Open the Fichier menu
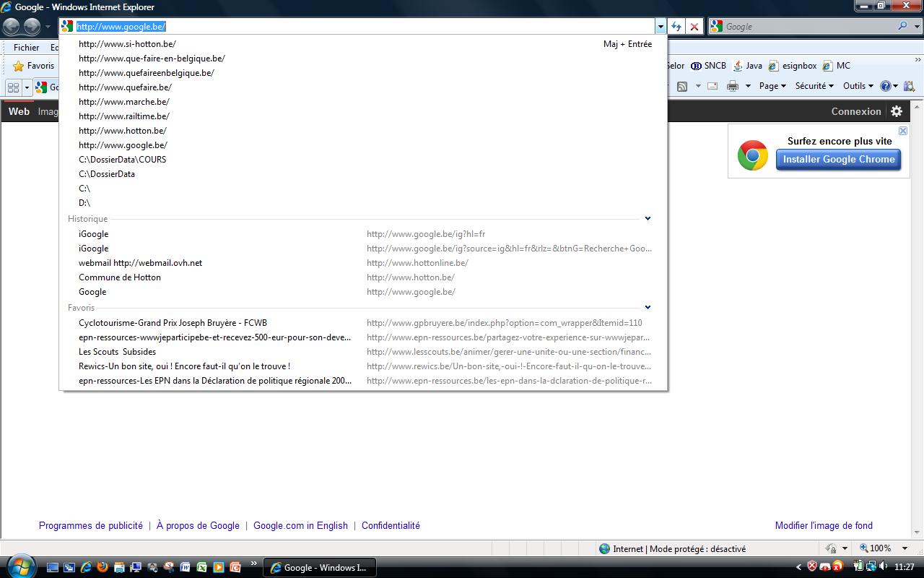The image size is (924, 578). (x=26, y=47)
